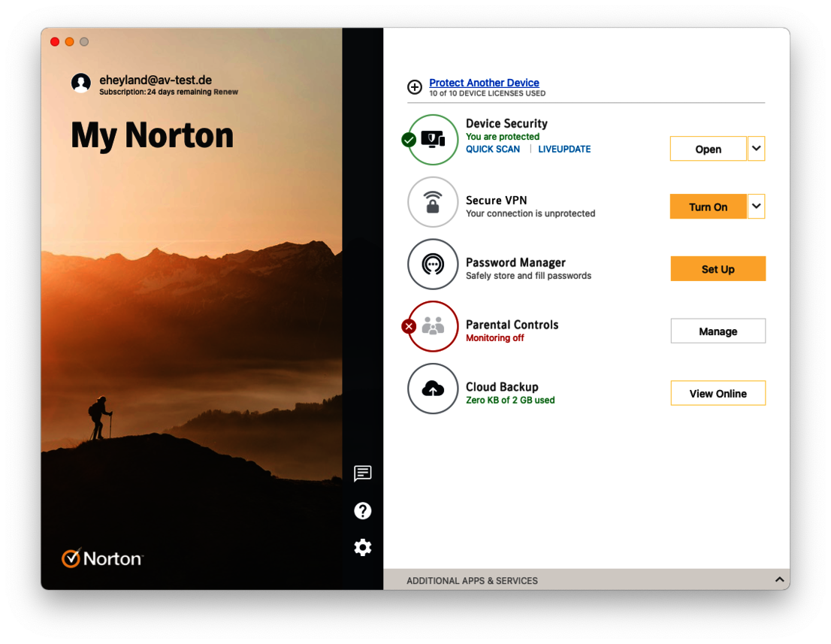Open Settings via the gear icon

point(363,547)
